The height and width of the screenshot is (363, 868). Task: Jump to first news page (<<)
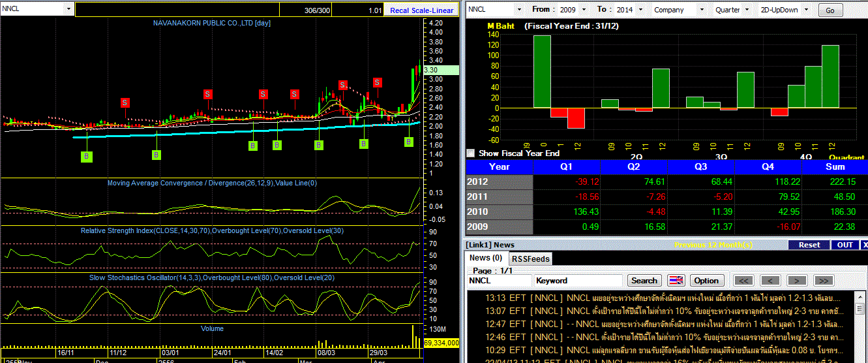click(x=744, y=281)
